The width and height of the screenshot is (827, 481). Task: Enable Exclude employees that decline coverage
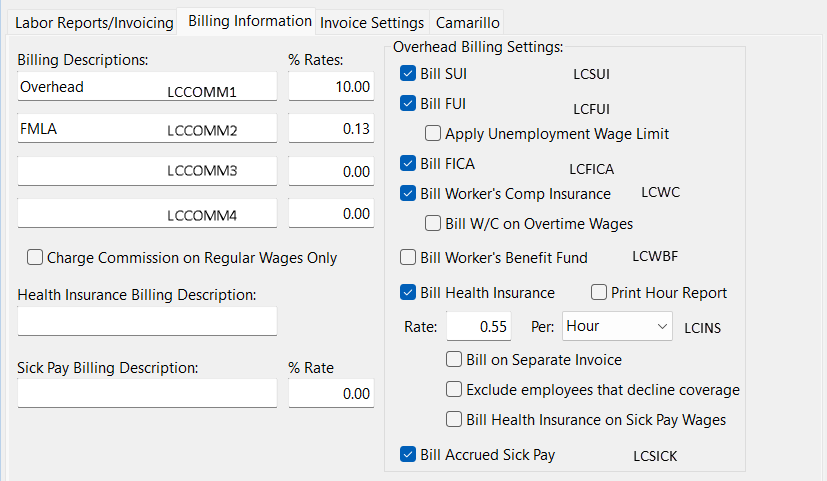pyautogui.click(x=454, y=390)
